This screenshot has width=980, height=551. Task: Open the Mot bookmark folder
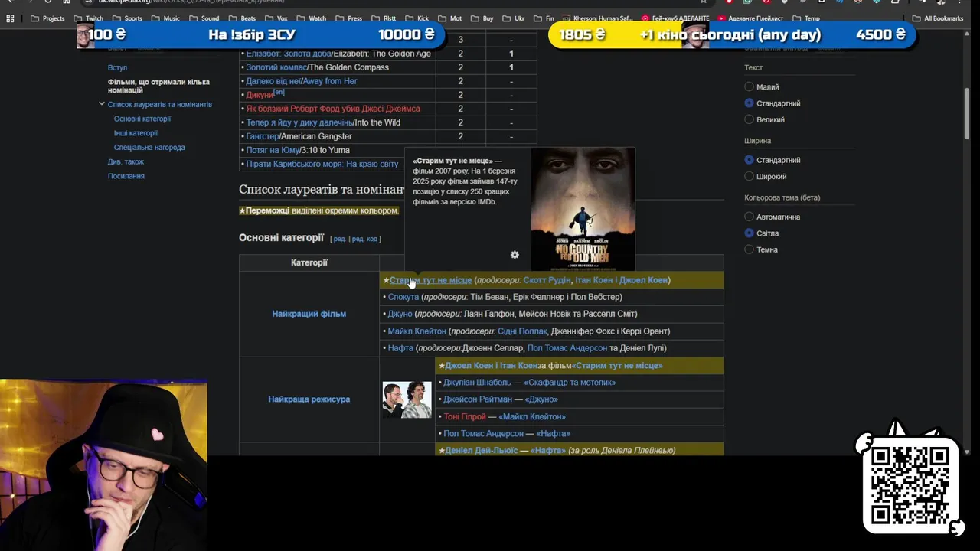[450, 18]
